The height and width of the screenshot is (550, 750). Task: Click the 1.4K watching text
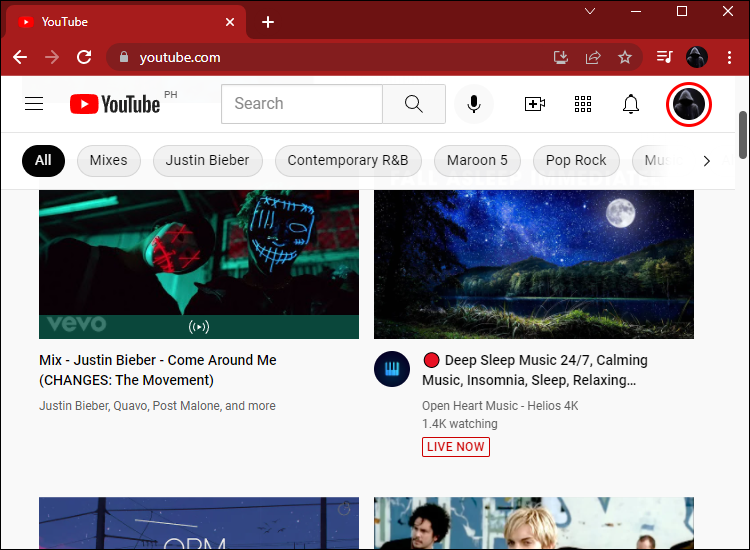click(460, 424)
